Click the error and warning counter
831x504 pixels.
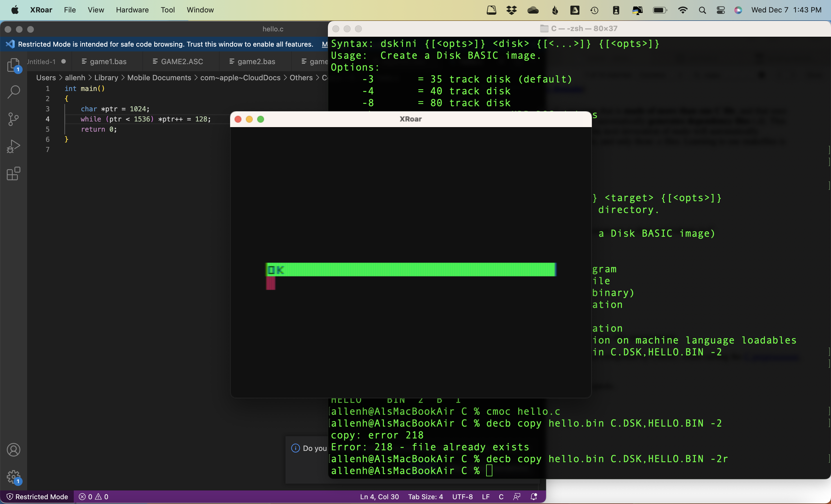(x=94, y=497)
